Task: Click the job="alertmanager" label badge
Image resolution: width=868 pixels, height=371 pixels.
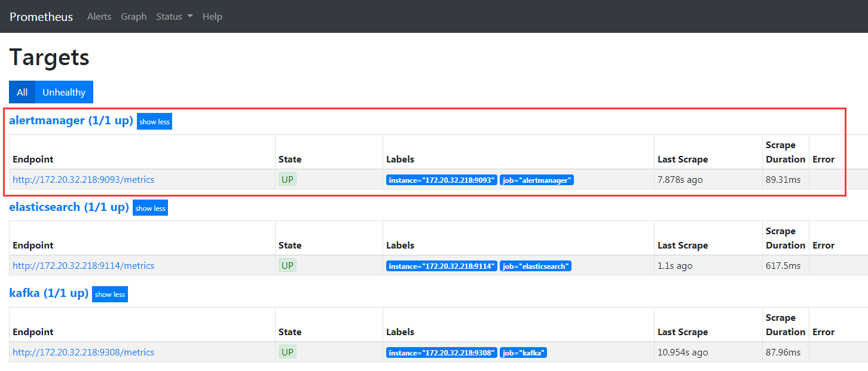Action: click(536, 179)
